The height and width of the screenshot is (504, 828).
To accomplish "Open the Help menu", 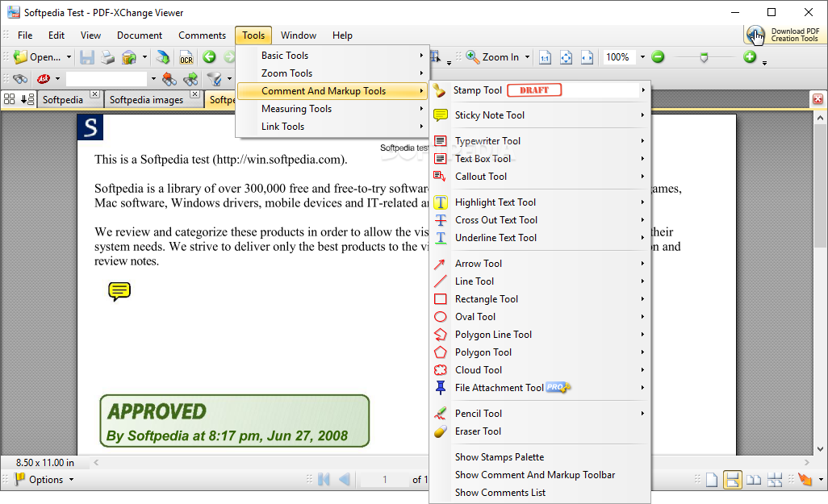I will (x=342, y=35).
